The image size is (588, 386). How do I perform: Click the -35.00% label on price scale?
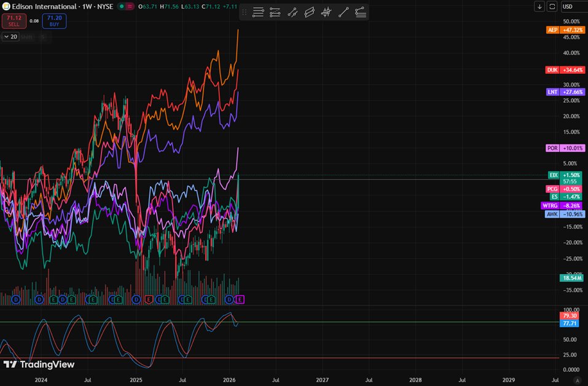[573, 290]
